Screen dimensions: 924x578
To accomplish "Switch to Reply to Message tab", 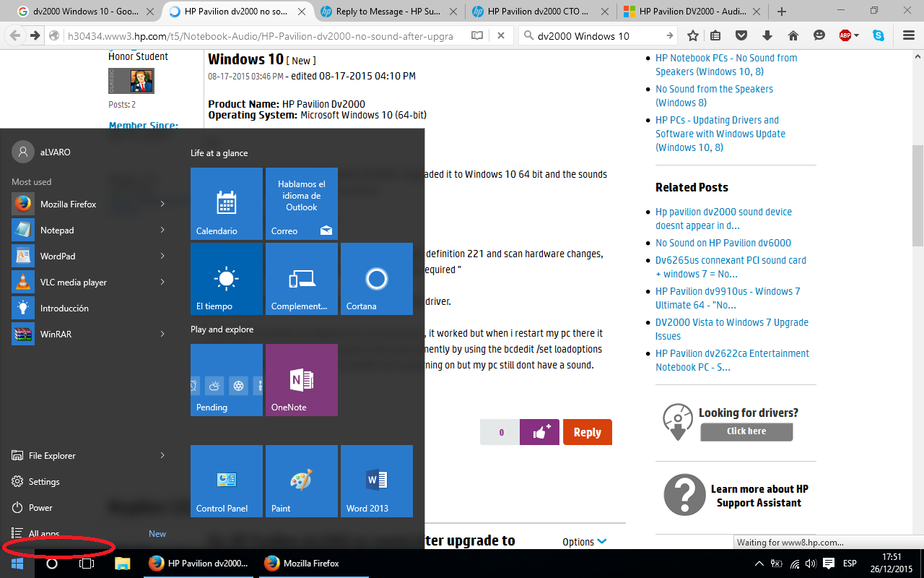I will point(390,12).
